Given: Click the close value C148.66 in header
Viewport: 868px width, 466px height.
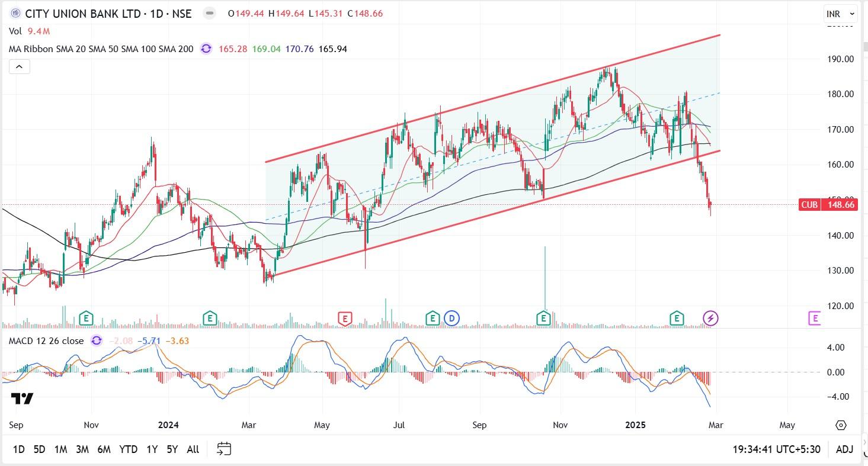Looking at the screenshot, I should click(365, 13).
